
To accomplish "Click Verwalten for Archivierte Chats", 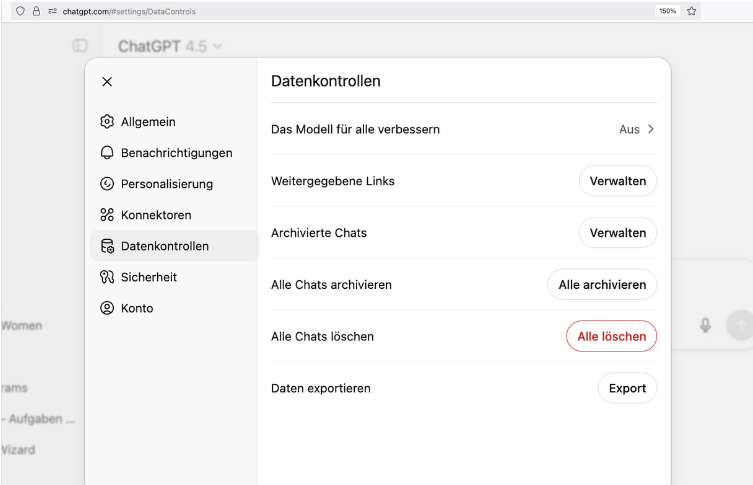I will tap(618, 233).
